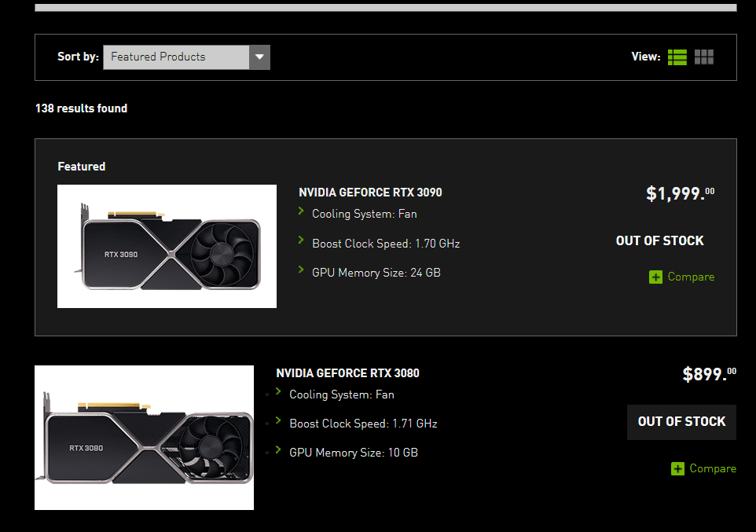This screenshot has width=756, height=532.
Task: Click the $1,999.00 price
Action: 681,193
